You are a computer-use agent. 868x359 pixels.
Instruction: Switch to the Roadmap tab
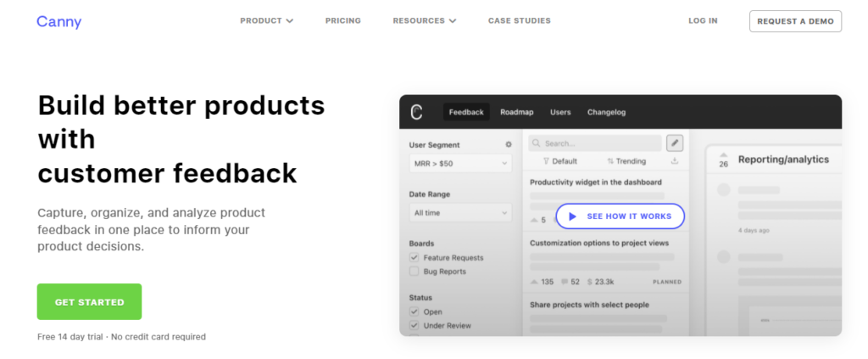pyautogui.click(x=516, y=112)
